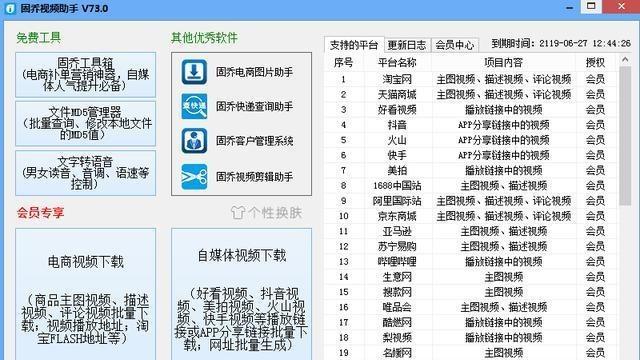Click 会员 cell in the 抖音 row
This screenshot has height=360, width=640.
[595, 125]
